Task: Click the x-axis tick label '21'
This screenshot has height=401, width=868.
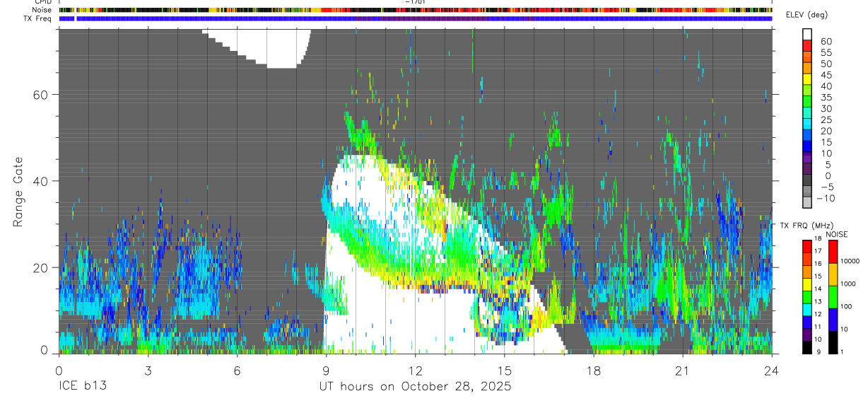Action: tap(682, 371)
